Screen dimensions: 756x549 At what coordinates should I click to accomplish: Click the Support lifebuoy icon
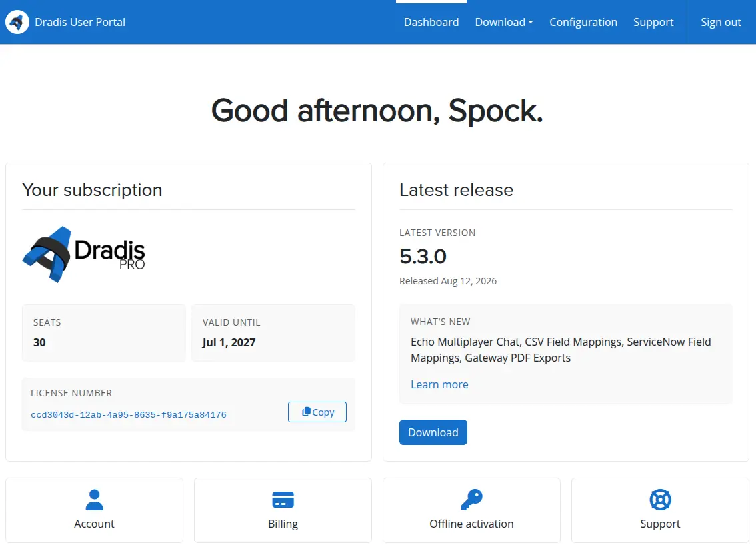[660, 500]
